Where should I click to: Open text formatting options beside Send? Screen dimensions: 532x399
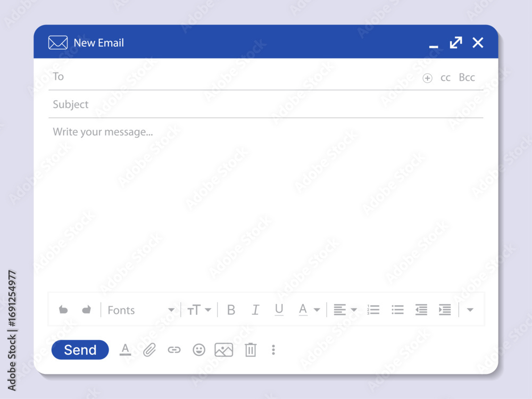pos(125,350)
